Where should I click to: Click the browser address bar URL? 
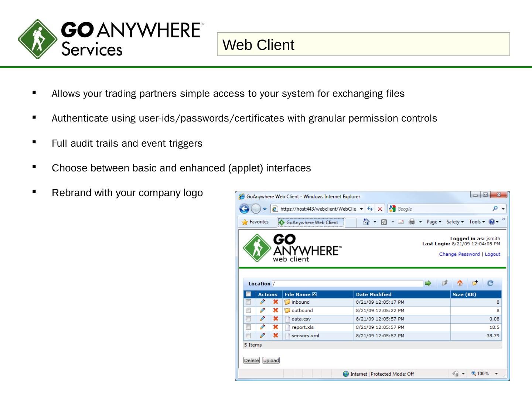coord(318,209)
